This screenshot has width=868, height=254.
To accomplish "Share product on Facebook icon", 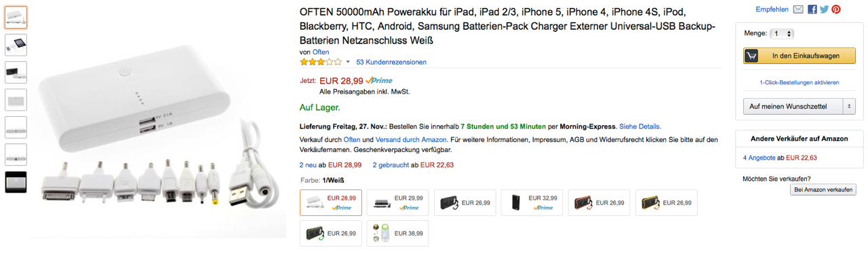I will 812,10.
